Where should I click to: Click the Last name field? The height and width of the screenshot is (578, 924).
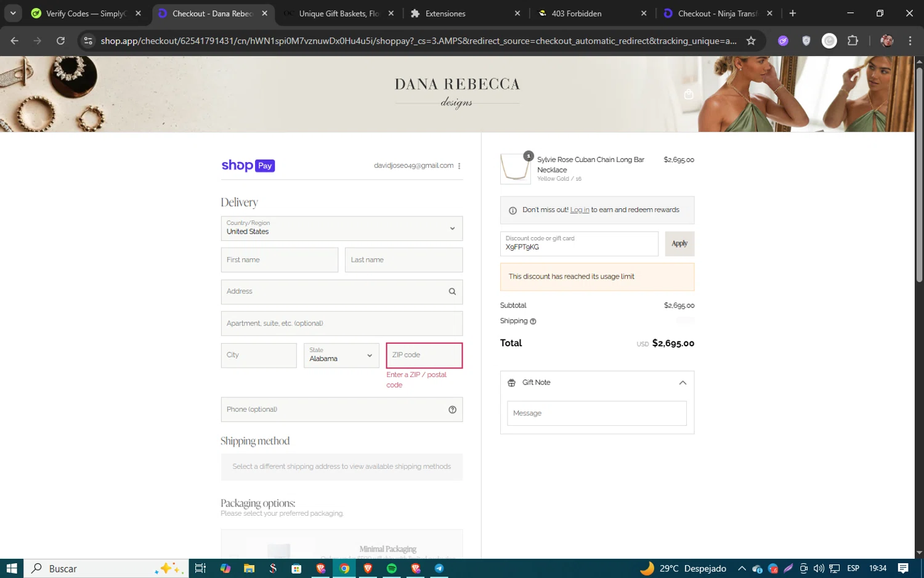point(403,260)
